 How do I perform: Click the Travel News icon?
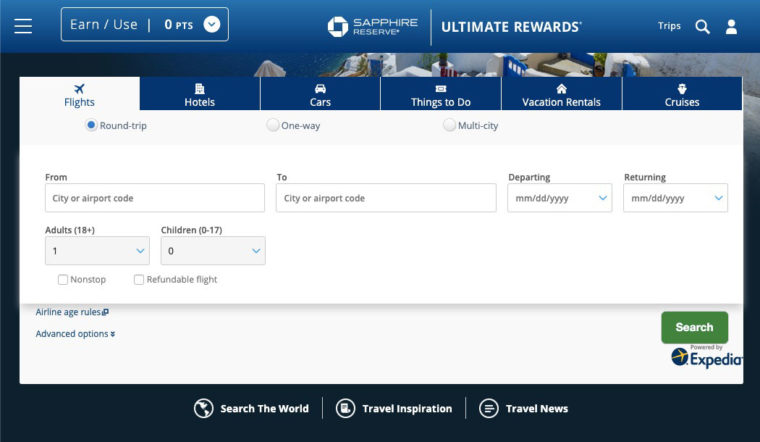[x=489, y=409]
